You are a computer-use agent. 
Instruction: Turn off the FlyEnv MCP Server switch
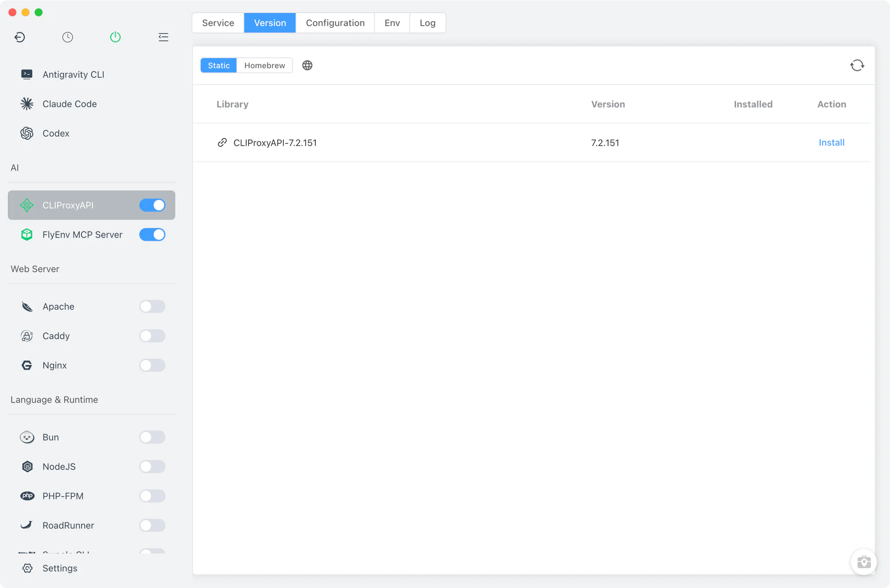pyautogui.click(x=152, y=235)
